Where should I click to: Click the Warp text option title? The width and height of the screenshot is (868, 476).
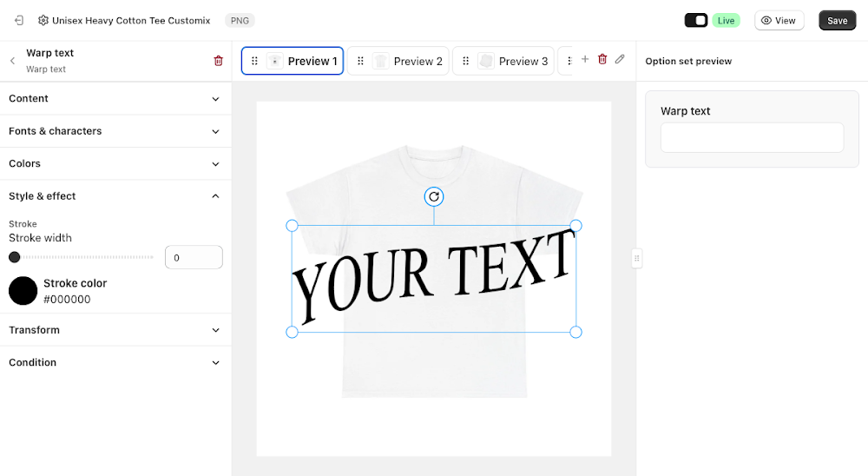(49, 53)
